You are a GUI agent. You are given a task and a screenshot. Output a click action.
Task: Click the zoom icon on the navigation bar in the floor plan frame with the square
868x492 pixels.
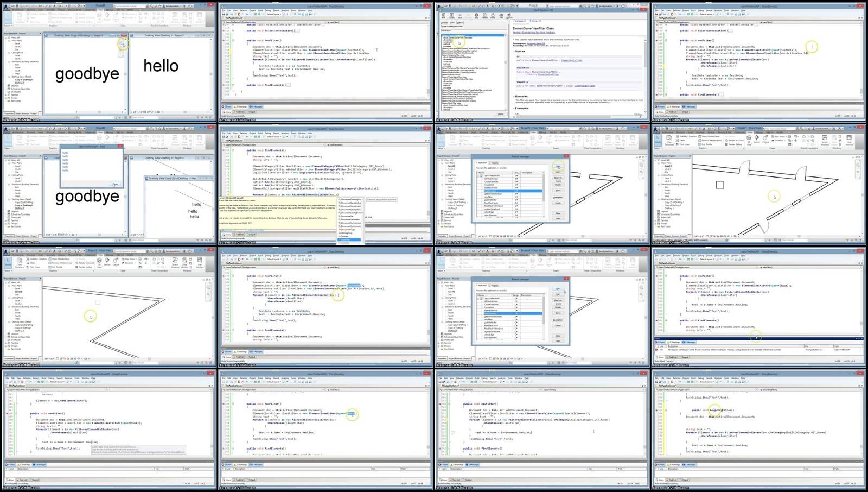858,172
